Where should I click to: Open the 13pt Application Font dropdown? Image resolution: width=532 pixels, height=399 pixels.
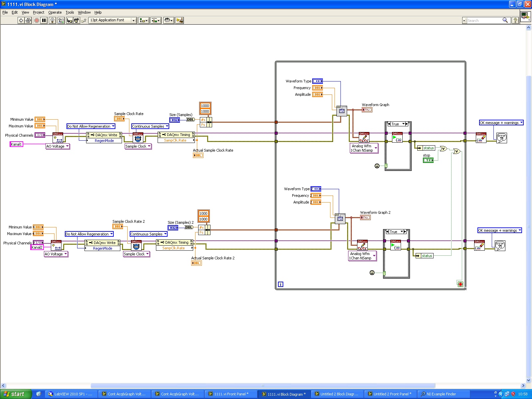coord(113,20)
